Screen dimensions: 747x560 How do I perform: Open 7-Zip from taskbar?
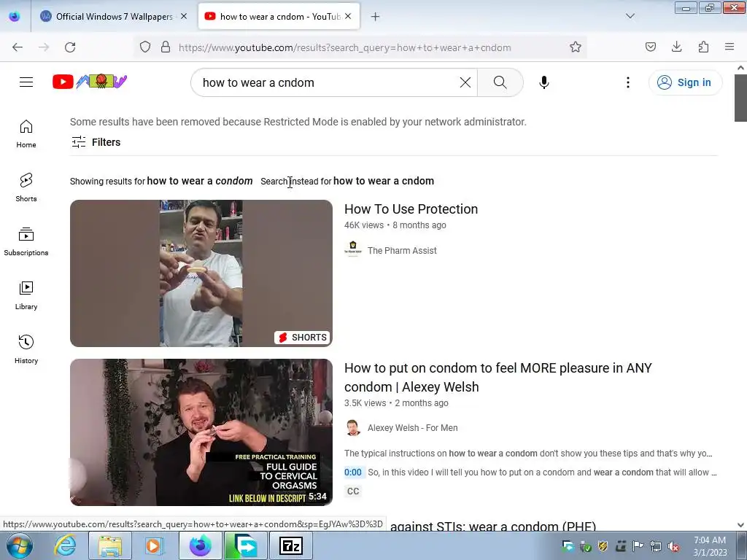pos(290,545)
